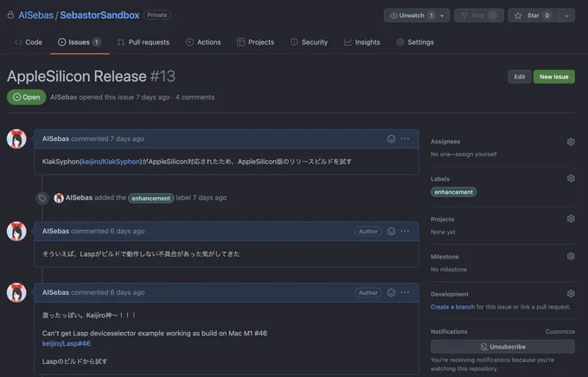Go to the Actions tab

tap(203, 42)
